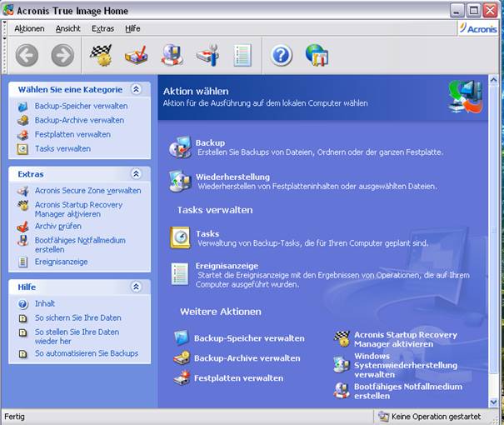504x425 pixels.
Task: Click the checkered flag Startup Recovery toolbar icon
Action: coord(102,55)
